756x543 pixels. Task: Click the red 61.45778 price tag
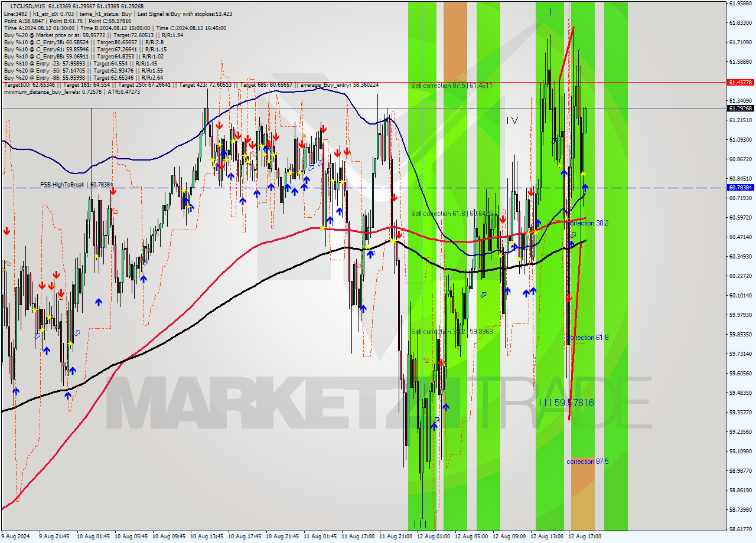coord(741,83)
